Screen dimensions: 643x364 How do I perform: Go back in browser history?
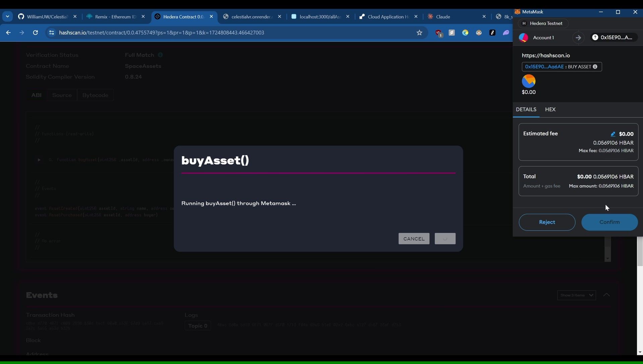coord(8,32)
